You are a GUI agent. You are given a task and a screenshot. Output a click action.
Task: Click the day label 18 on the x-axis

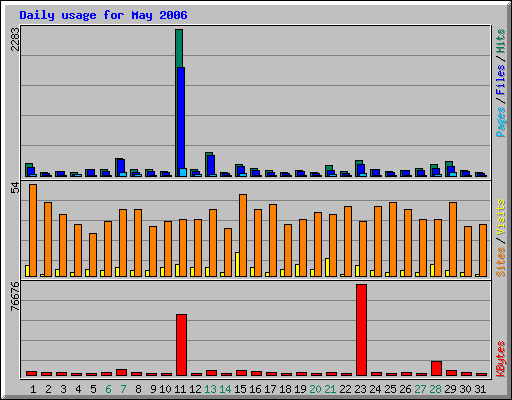click(285, 389)
